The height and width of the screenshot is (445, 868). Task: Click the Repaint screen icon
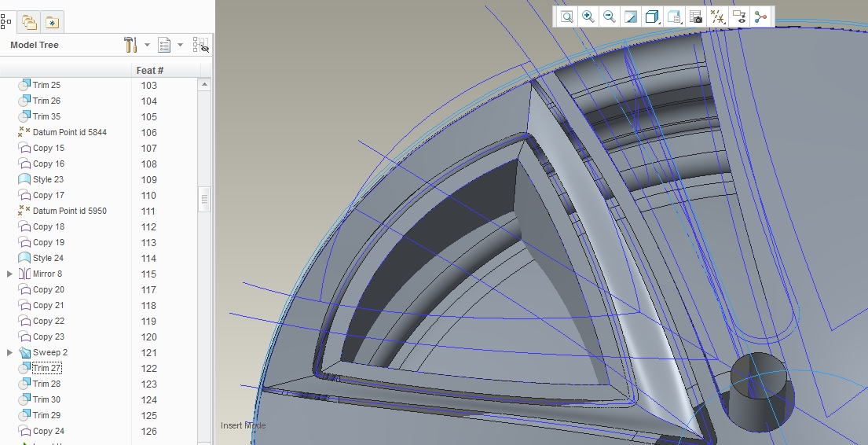631,17
